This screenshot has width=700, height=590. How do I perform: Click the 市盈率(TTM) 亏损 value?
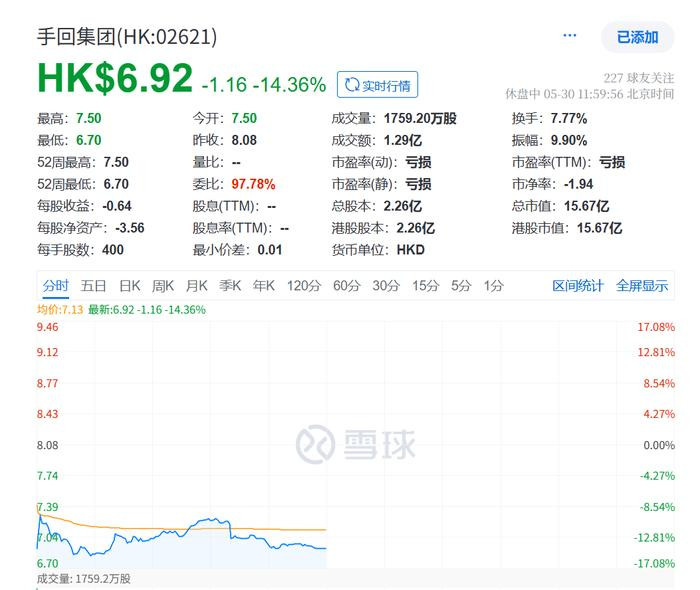612,162
